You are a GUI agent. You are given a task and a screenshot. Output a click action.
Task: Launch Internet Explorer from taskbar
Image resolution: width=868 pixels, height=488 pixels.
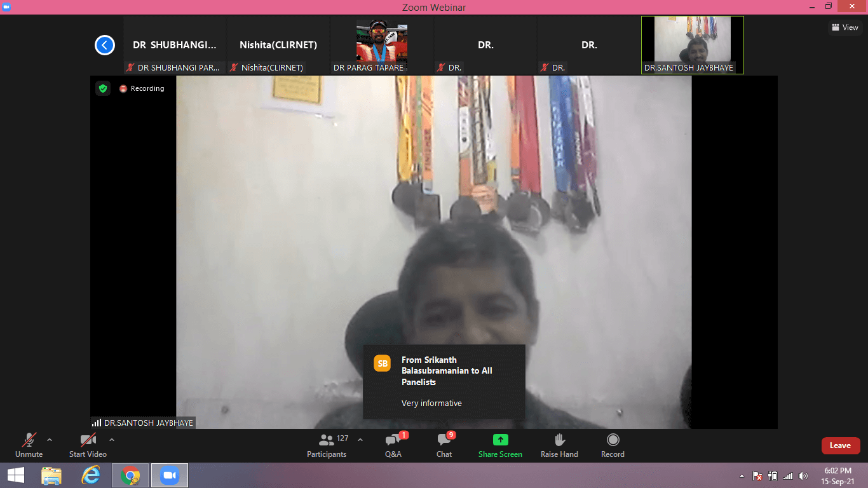[91, 475]
